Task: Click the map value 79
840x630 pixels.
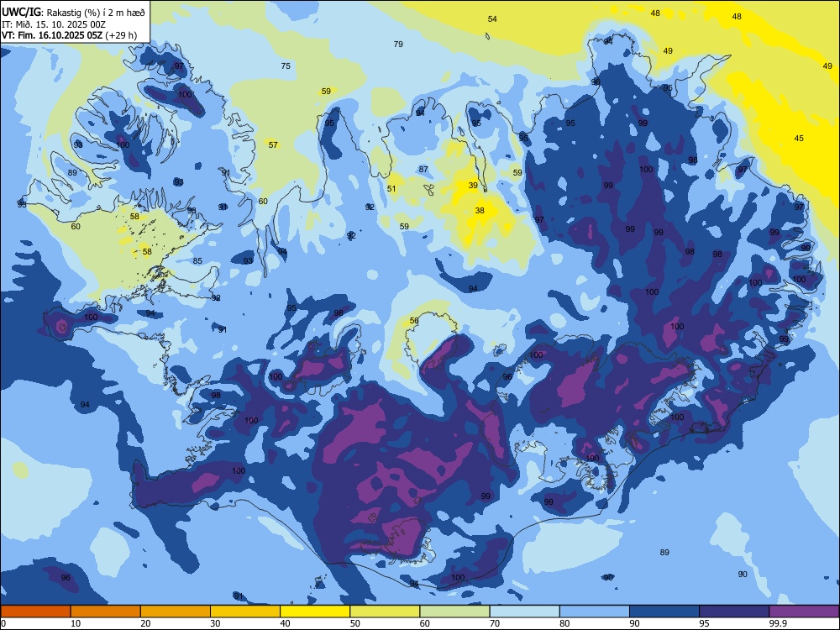Action: coord(398,45)
